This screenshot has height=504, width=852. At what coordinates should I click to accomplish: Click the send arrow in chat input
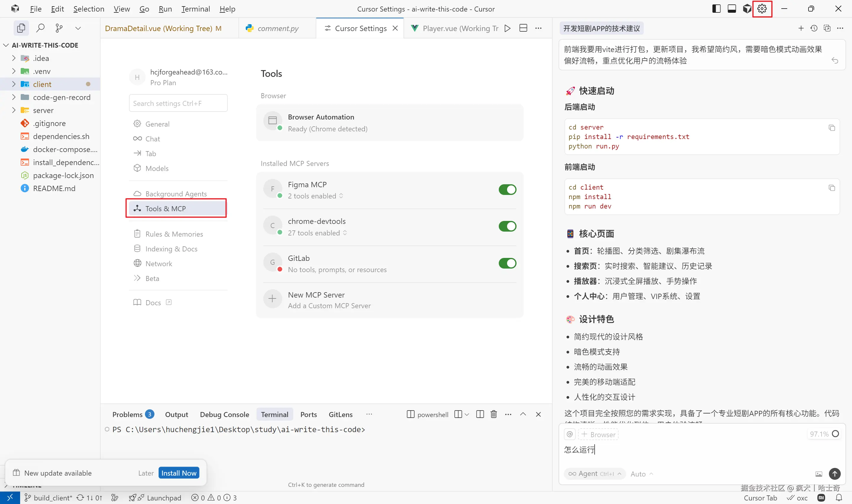834,474
